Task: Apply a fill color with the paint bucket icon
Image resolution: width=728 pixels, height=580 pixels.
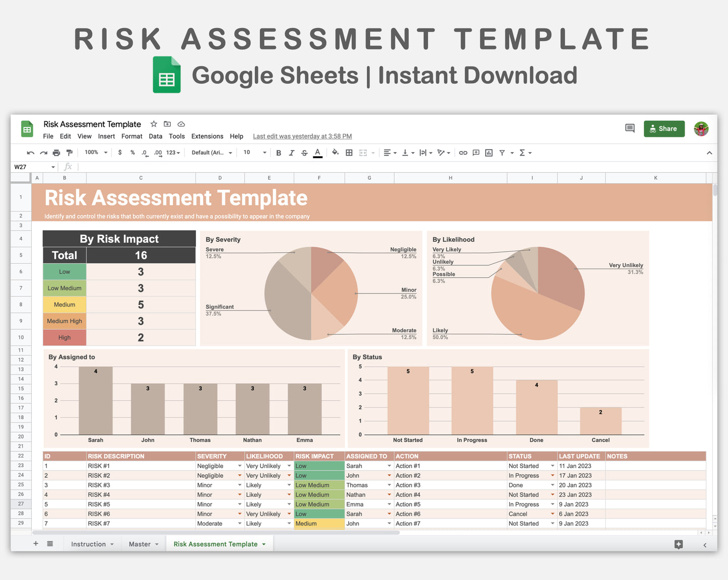Action: pyautogui.click(x=335, y=153)
